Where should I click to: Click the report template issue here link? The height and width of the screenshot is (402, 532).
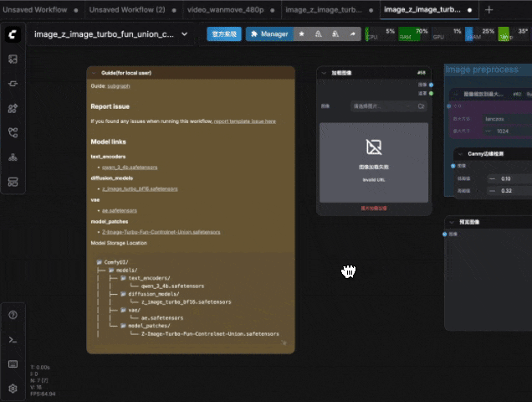pyautogui.click(x=244, y=121)
